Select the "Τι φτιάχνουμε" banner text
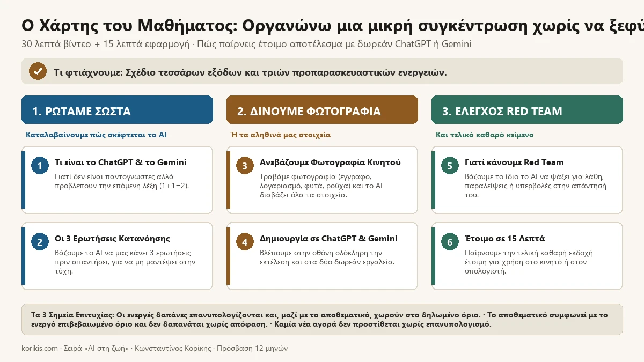The width and height of the screenshot is (644, 362). tap(250, 72)
